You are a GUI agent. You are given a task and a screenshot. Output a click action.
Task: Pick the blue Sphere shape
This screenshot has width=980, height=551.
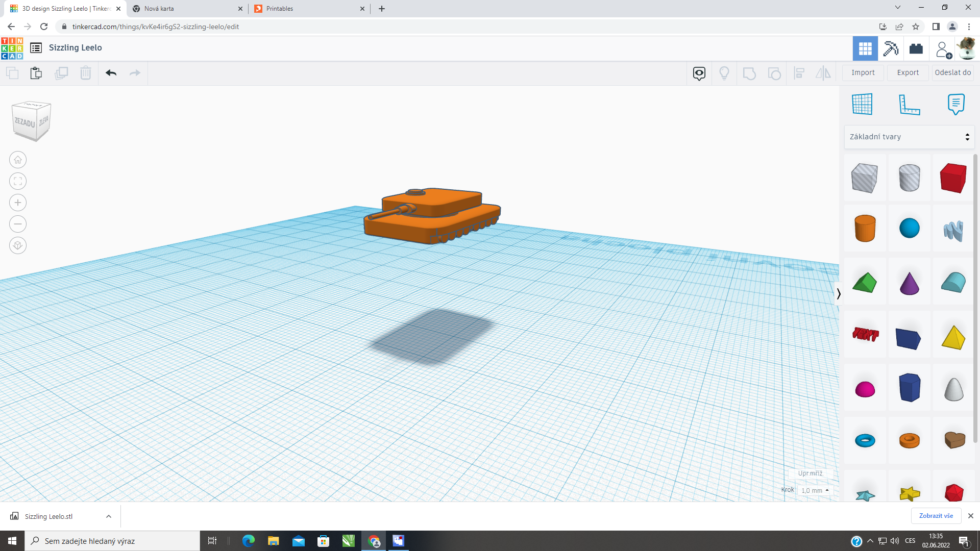click(x=909, y=228)
